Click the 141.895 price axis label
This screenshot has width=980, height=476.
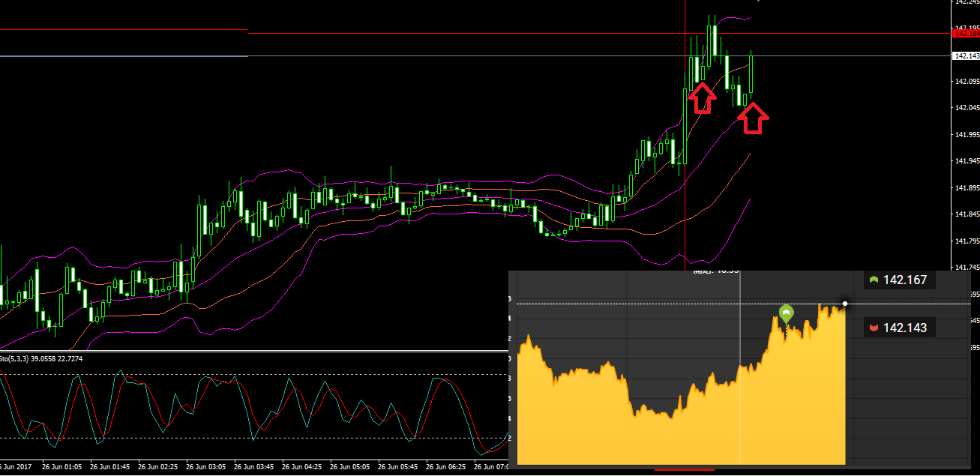[x=966, y=188]
